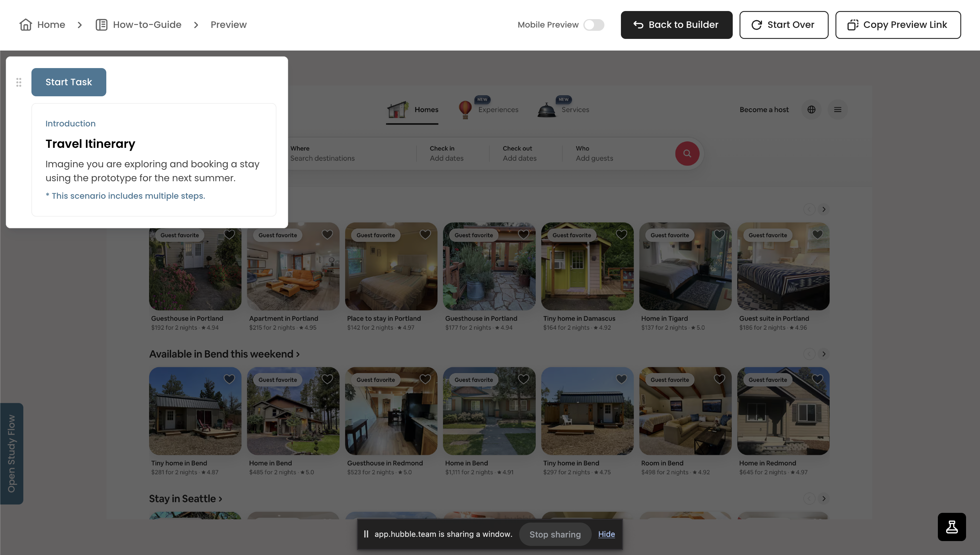Click the Start Over button
The image size is (980, 555).
point(784,25)
